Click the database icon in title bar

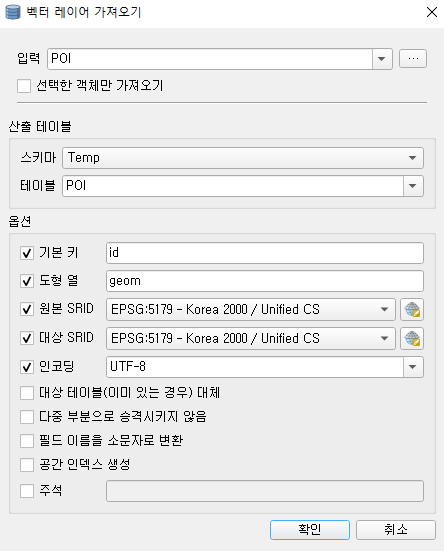[13, 12]
